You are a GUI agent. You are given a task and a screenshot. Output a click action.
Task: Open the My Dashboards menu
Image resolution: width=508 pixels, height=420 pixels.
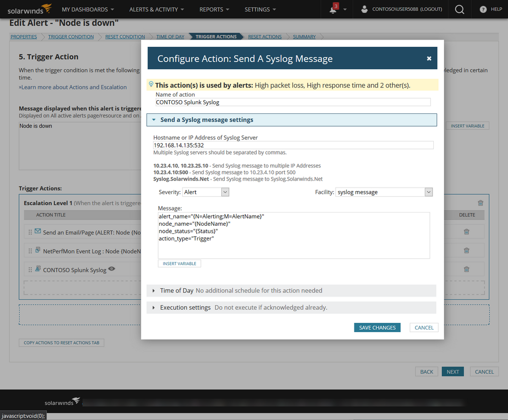[x=87, y=9]
